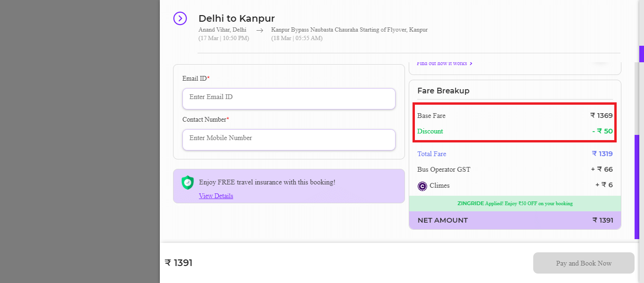Click the NET AMOUNT row
The width and height of the screenshot is (644, 283).
[x=514, y=220]
